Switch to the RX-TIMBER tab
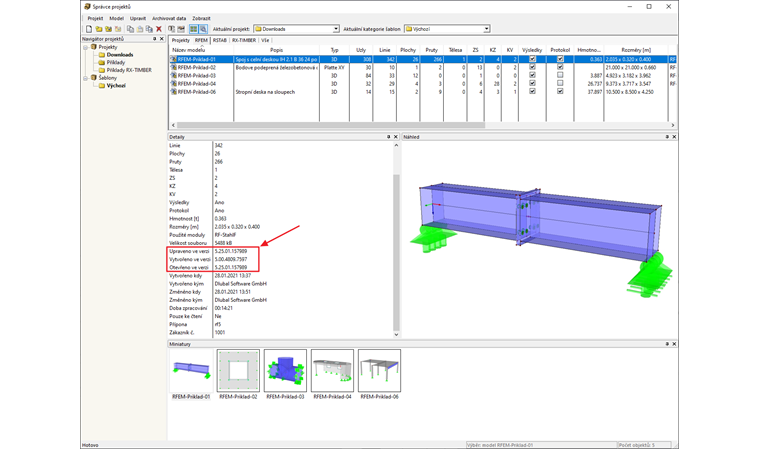The width and height of the screenshot is (760, 449). 244,40
